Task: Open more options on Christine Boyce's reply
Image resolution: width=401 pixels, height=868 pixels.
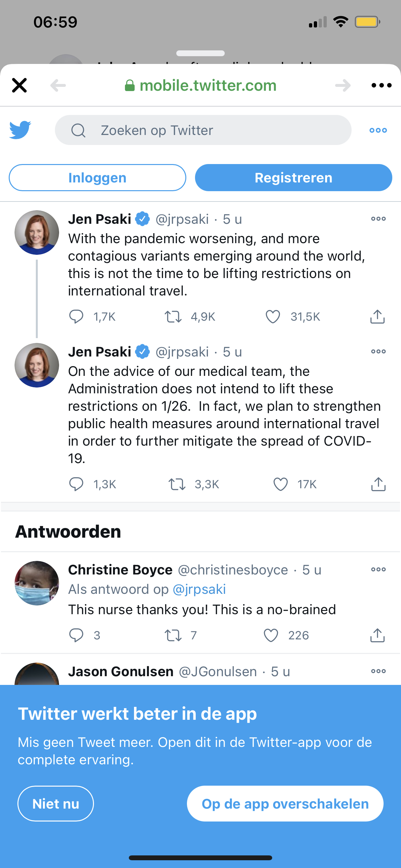Action: point(378,569)
